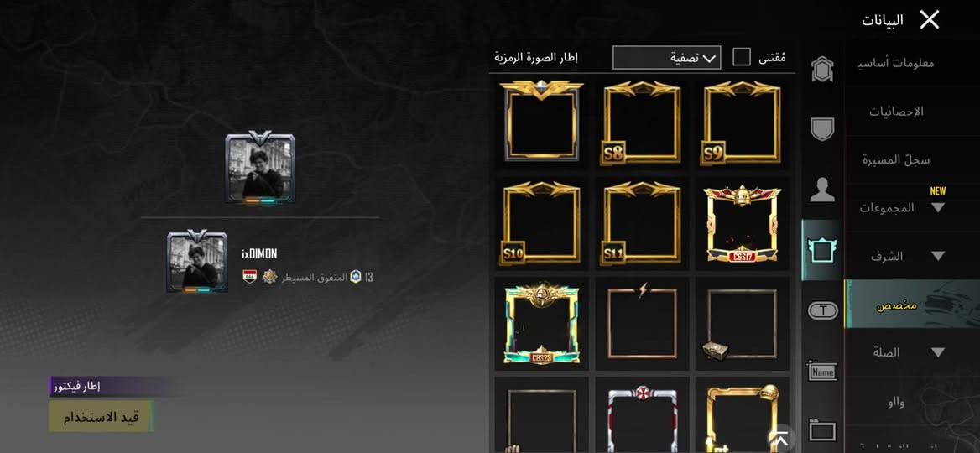Select the shield emblem category icon

coord(822,129)
